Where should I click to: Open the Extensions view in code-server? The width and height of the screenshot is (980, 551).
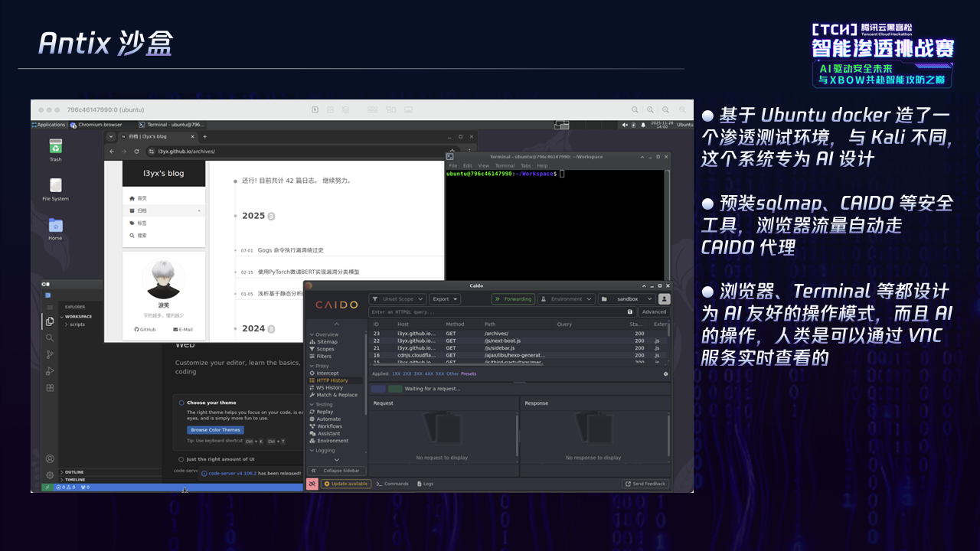50,388
